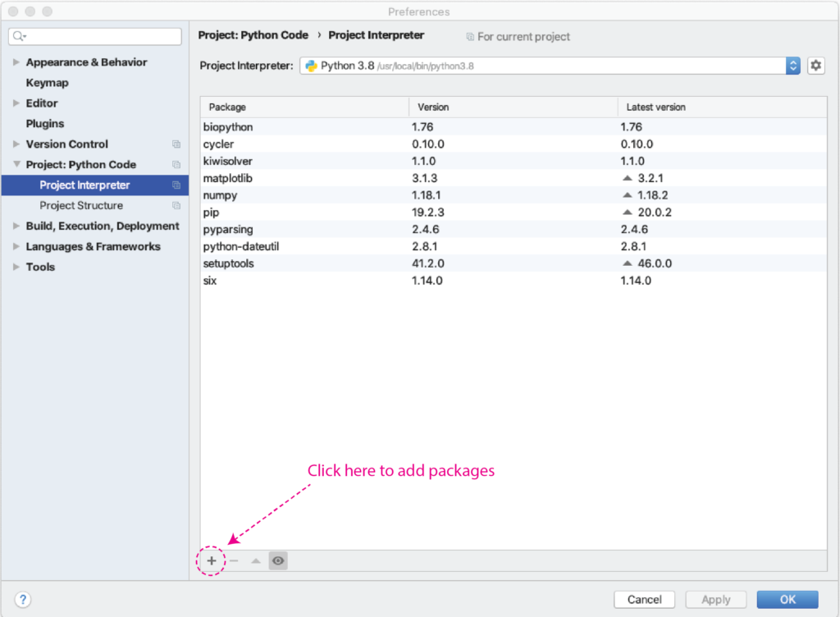Image resolution: width=840 pixels, height=617 pixels.
Task: Expand the Appearance & Behavior section
Action: tap(16, 62)
